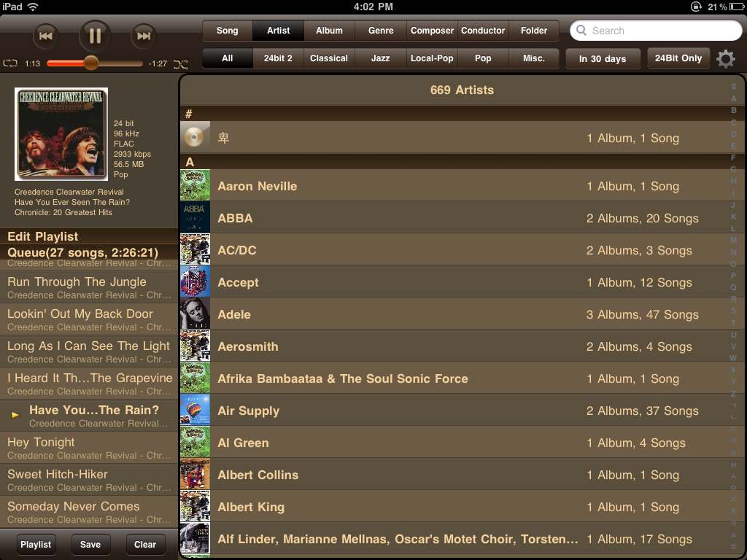747x560 pixels.
Task: Toggle repeat mode icon
Action: [10, 63]
